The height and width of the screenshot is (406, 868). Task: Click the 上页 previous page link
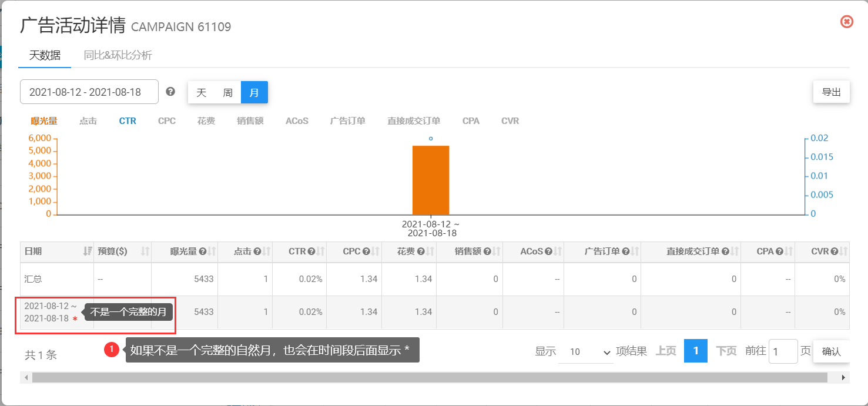[666, 351]
